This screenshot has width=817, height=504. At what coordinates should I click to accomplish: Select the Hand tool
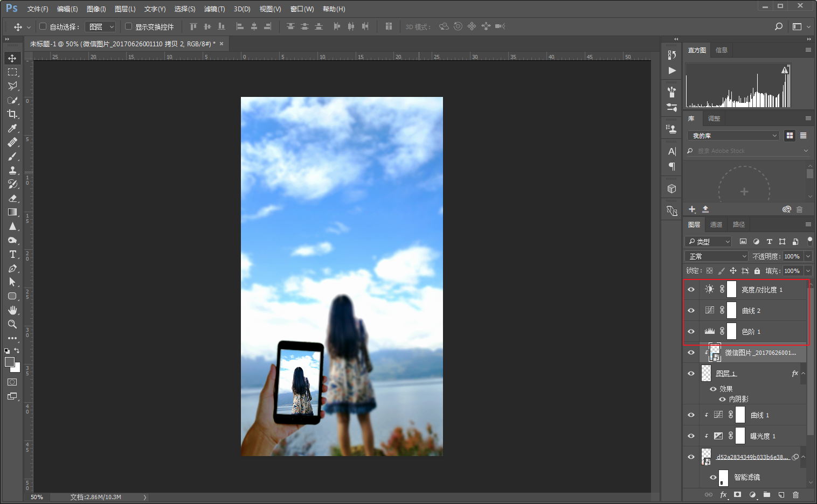pos(12,310)
